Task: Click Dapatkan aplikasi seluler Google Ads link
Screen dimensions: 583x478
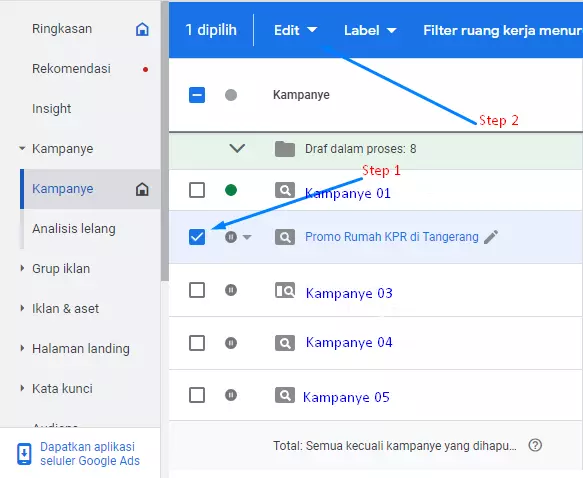Action: 90,453
